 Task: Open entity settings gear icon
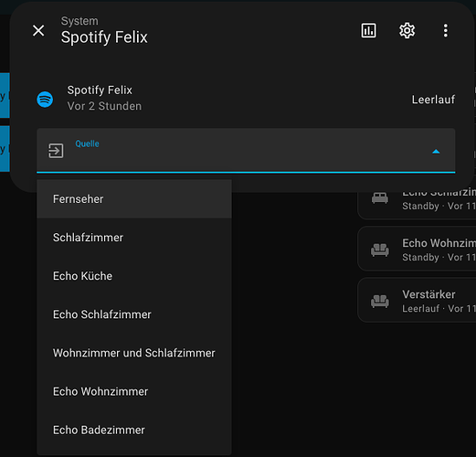(407, 30)
